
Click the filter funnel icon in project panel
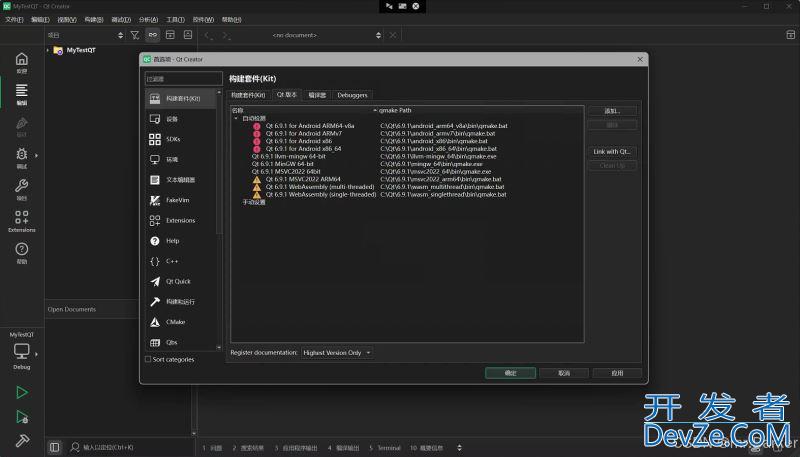[x=135, y=34]
